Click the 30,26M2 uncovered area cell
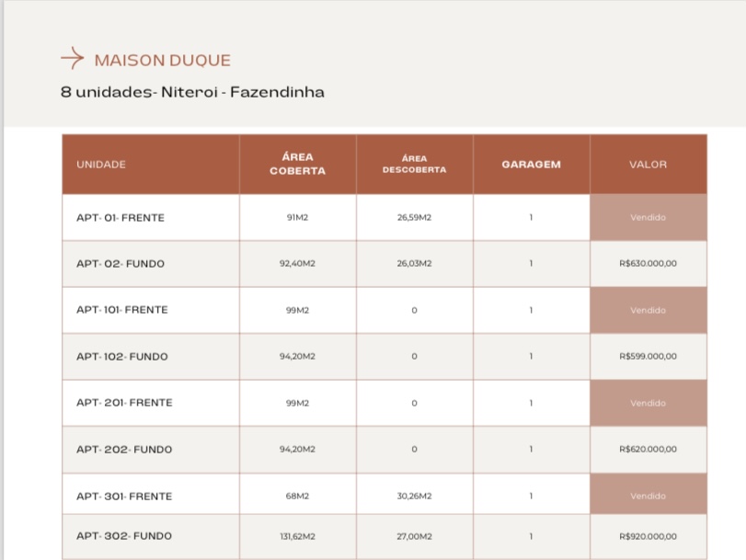Image resolution: width=746 pixels, height=560 pixels. [414, 496]
